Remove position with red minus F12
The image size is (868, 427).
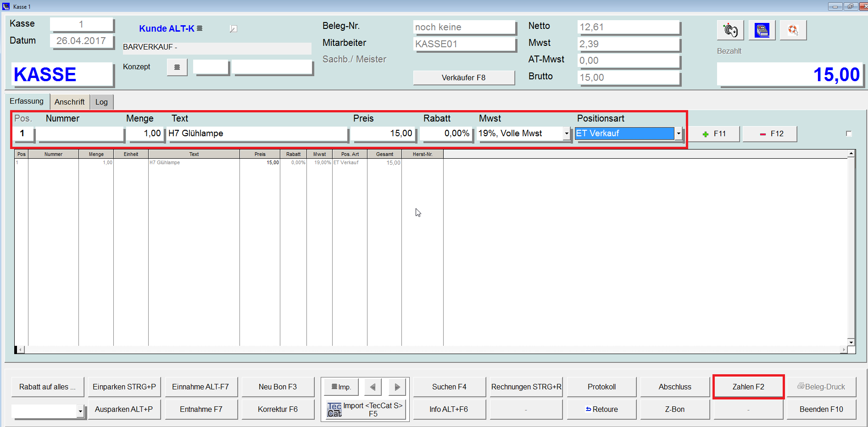coord(770,133)
